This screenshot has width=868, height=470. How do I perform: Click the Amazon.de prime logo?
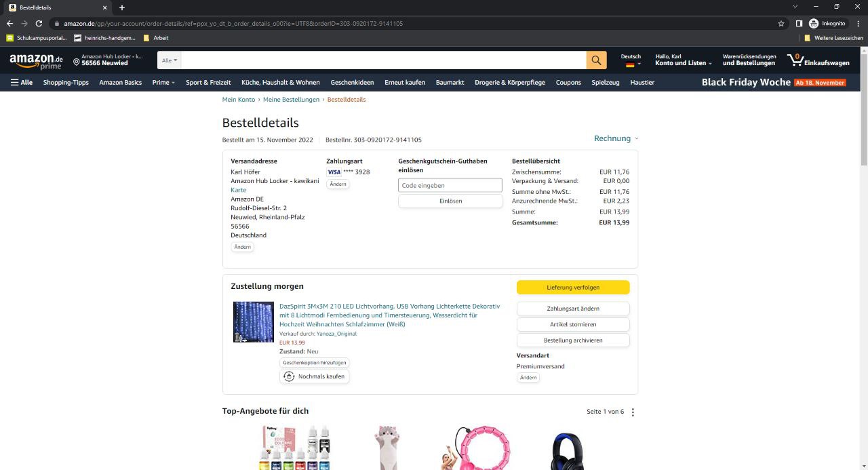(x=36, y=61)
